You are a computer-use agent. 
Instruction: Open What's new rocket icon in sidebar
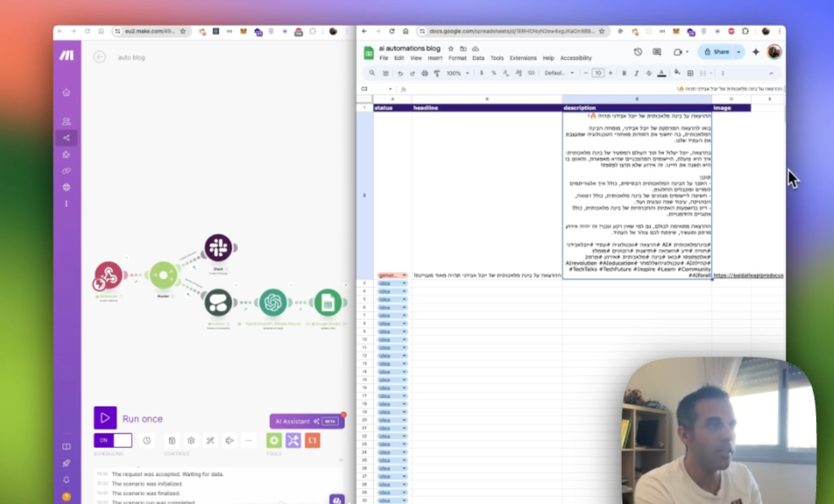point(67,463)
